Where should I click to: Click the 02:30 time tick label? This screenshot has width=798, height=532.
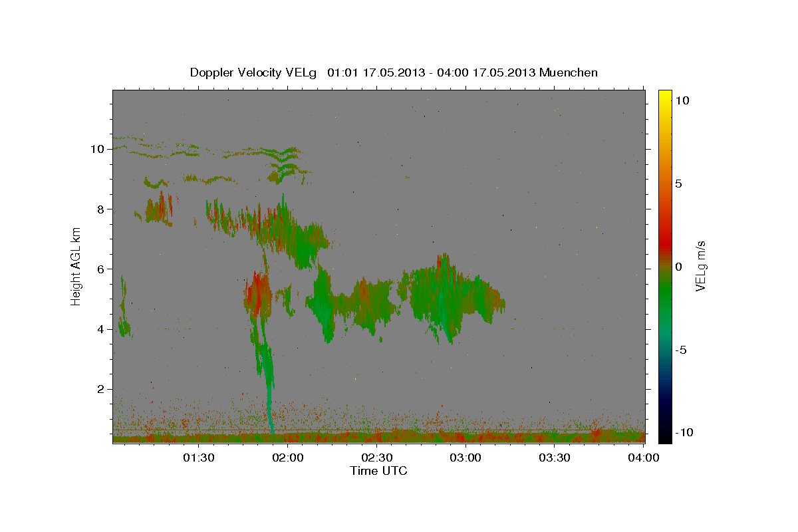click(376, 458)
